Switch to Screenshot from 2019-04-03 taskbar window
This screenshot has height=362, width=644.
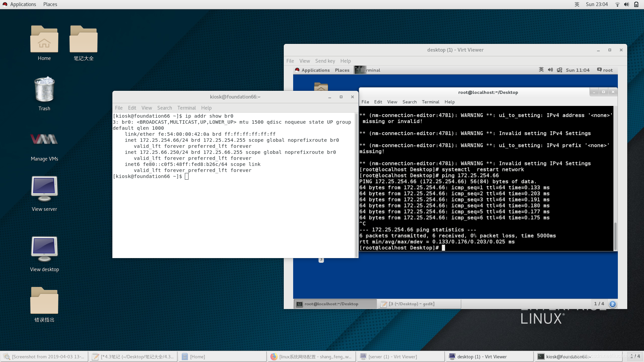[x=45, y=357]
